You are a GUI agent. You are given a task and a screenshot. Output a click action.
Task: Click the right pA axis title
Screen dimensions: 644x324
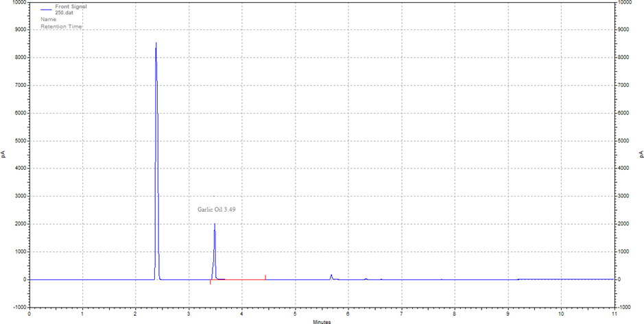(x=640, y=154)
